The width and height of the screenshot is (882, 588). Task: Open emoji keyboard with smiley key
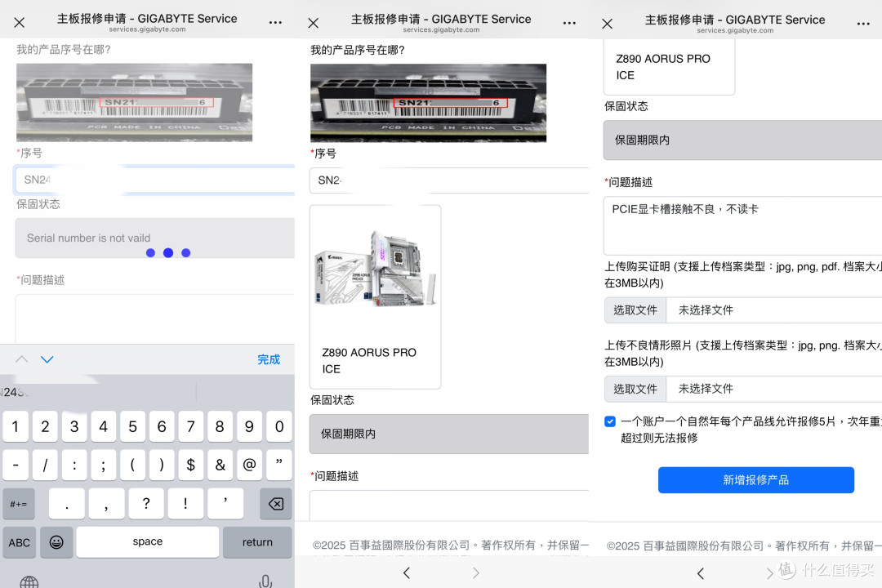pos(56,542)
